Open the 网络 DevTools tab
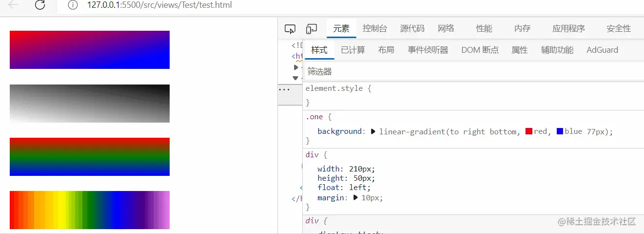 tap(446, 29)
